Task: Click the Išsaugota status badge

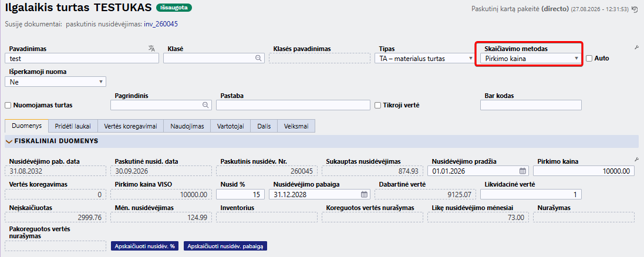Action: (174, 8)
